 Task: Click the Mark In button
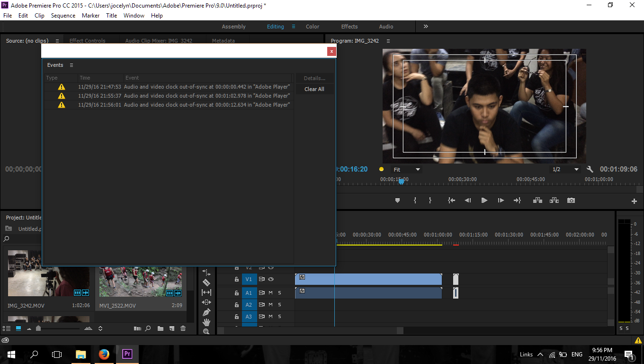coord(415,200)
